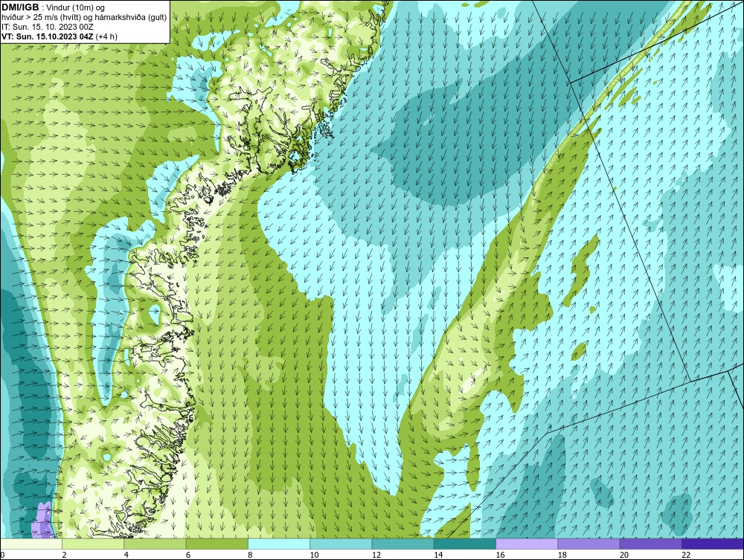The width and height of the screenshot is (744, 560).
Task: Click the 'VT: Sun. 15.10.2023 04Z' valid time
Action: coord(48,36)
